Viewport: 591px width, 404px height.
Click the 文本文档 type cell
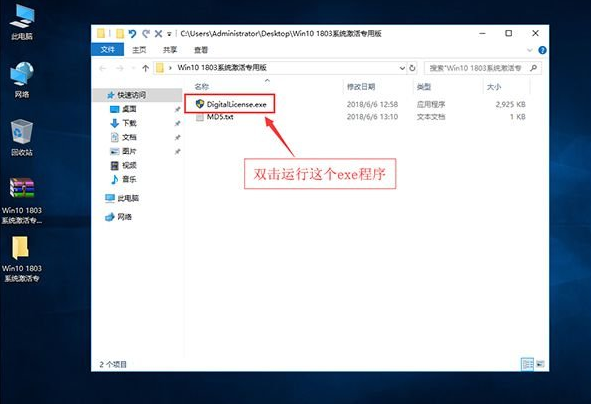(x=431, y=117)
